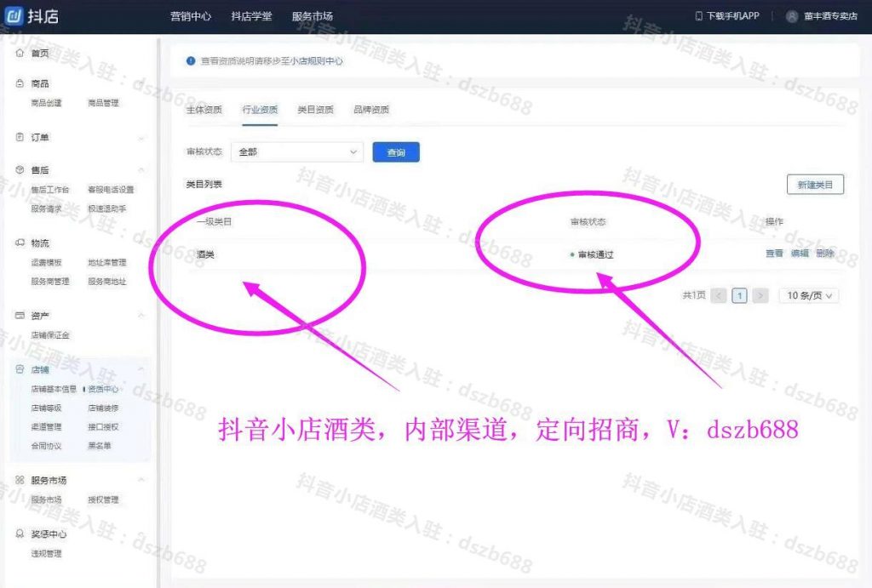Click the 审核通过 status text
872x588 pixels.
coord(595,254)
